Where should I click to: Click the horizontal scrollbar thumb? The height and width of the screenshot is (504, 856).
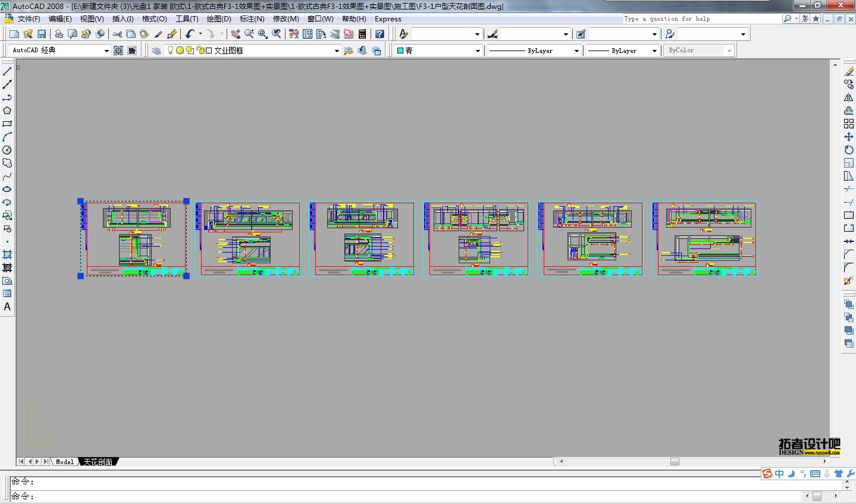pos(675,462)
